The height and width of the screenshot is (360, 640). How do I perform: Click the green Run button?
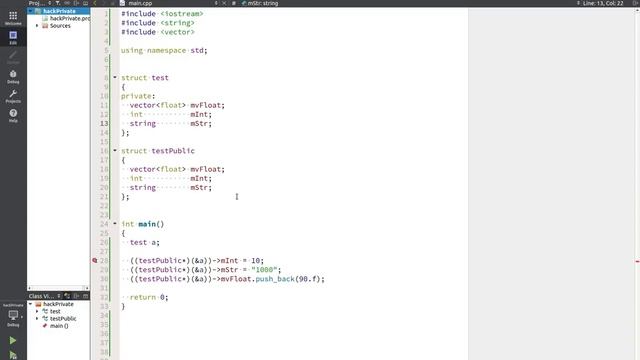pos(13,340)
